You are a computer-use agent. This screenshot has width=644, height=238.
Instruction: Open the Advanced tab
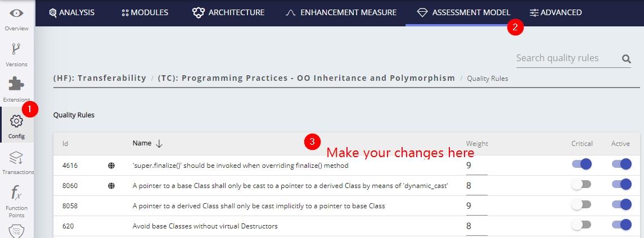pos(556,12)
